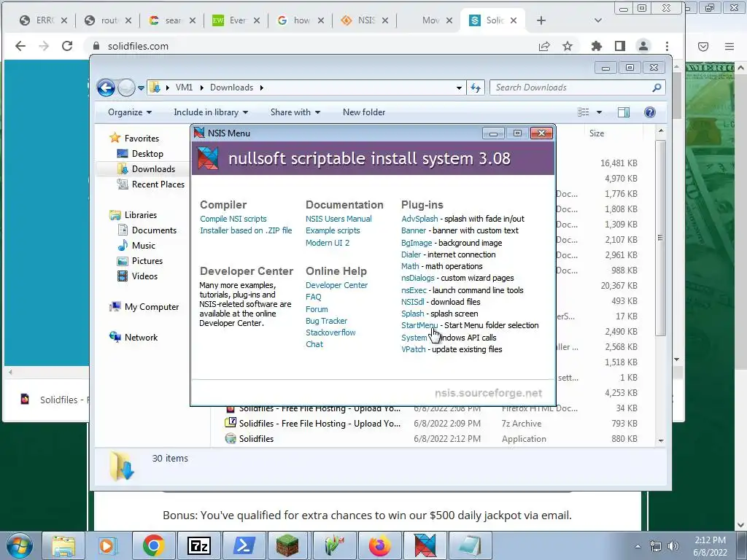Select Videos under Libraries
Screen dimensions: 747x560
(x=144, y=276)
